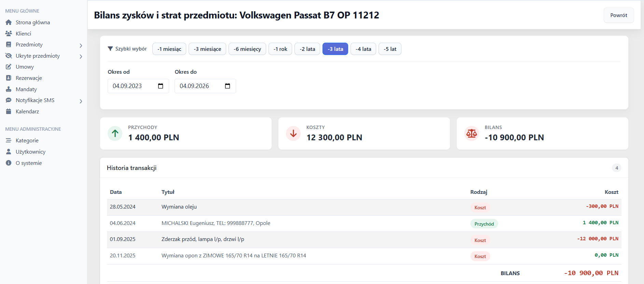Expand the Ukryte przedmioty submenu arrow

pos(81,57)
